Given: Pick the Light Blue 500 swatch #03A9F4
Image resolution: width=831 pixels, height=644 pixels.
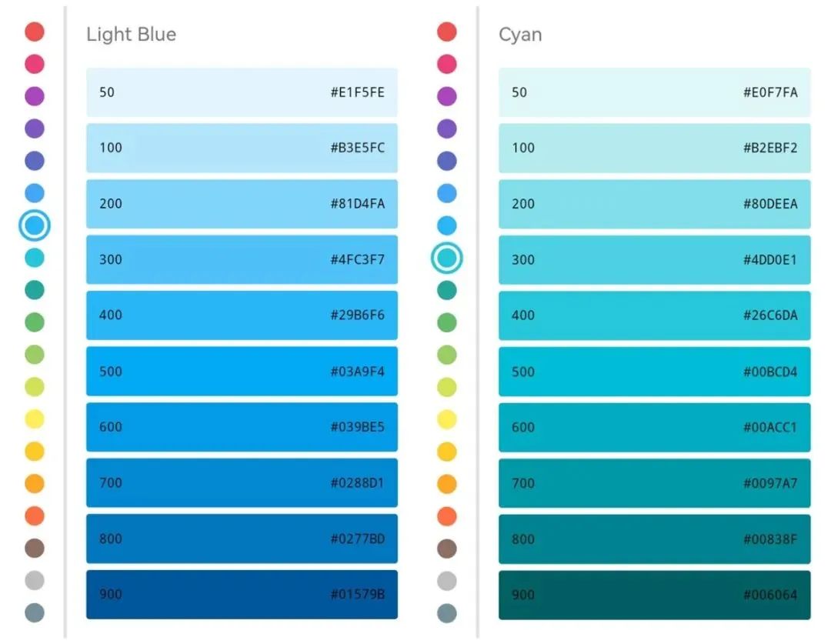Looking at the screenshot, I should click(x=242, y=371).
